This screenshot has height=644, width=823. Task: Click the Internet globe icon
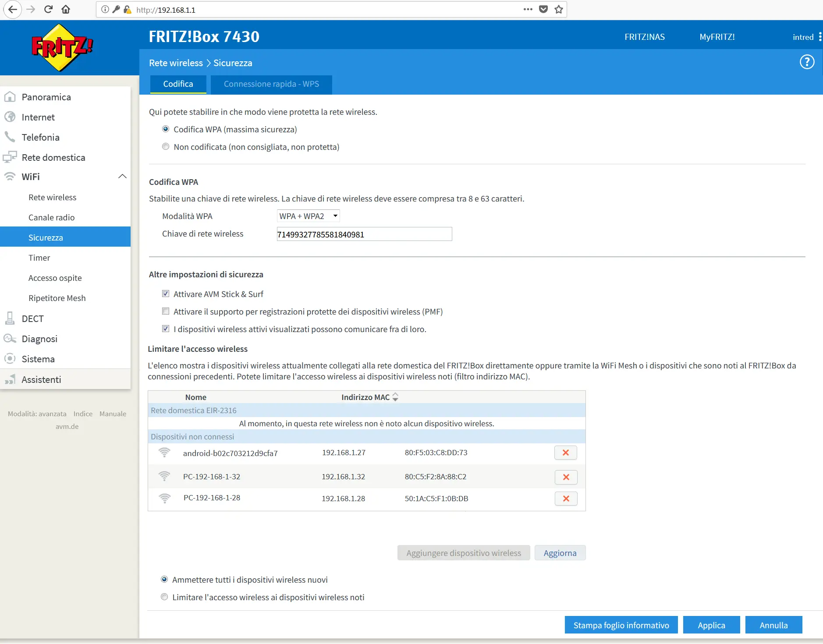(x=10, y=117)
